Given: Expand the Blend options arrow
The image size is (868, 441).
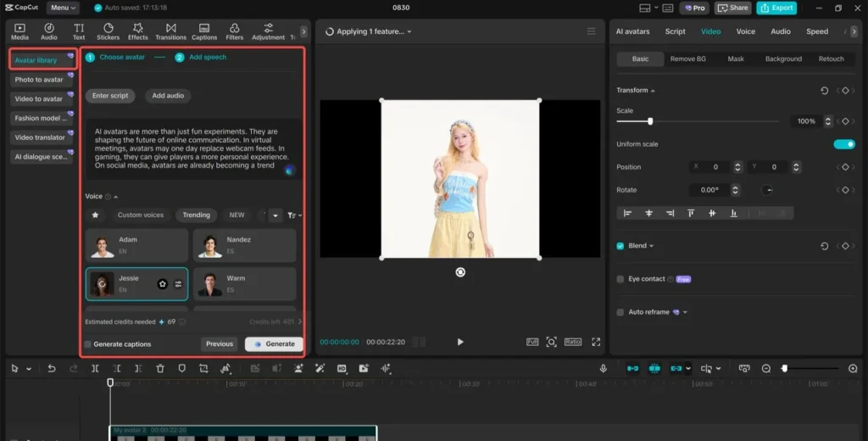Looking at the screenshot, I should click(651, 246).
